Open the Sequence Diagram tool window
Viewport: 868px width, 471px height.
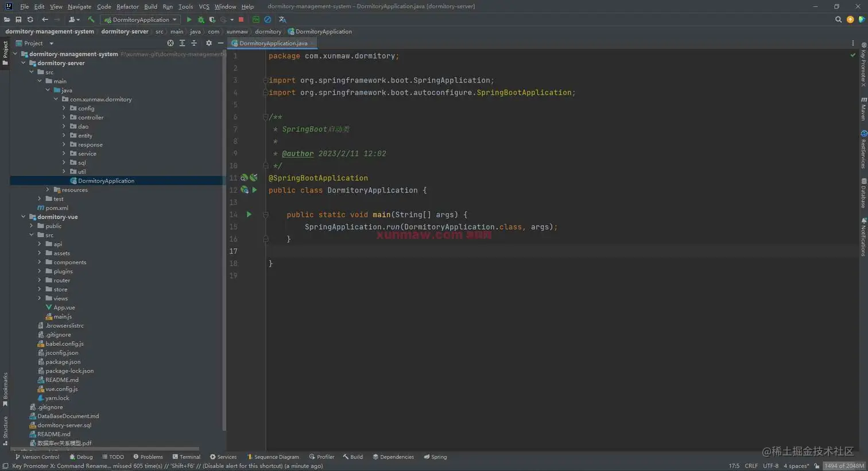(273, 457)
